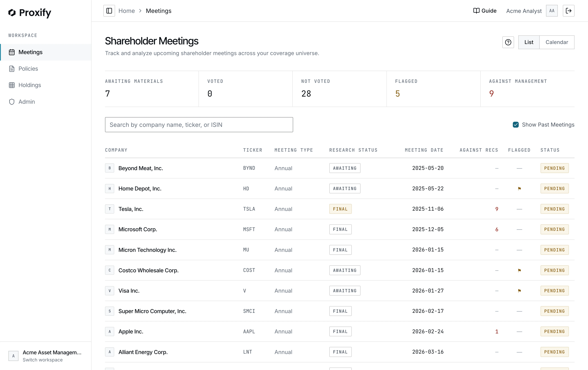Click the against recs count 6 for Microsoft
Image resolution: width=588 pixels, height=370 pixels.
pos(497,229)
